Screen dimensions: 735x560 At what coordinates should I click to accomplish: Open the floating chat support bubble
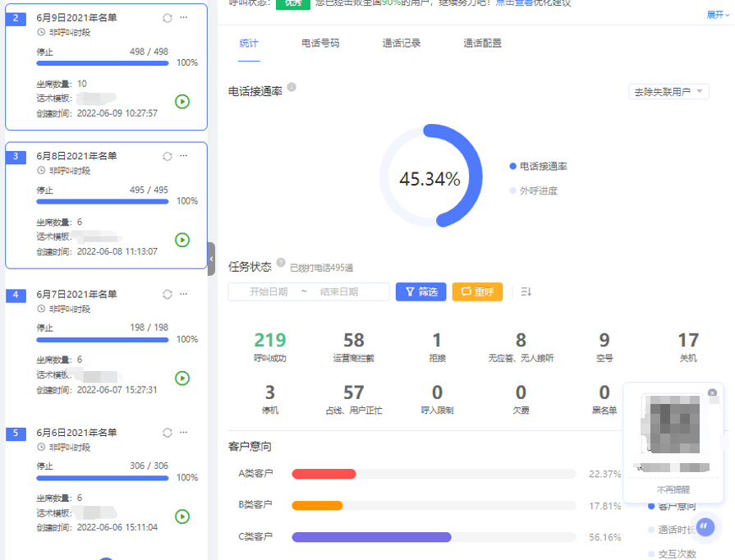pos(705,527)
